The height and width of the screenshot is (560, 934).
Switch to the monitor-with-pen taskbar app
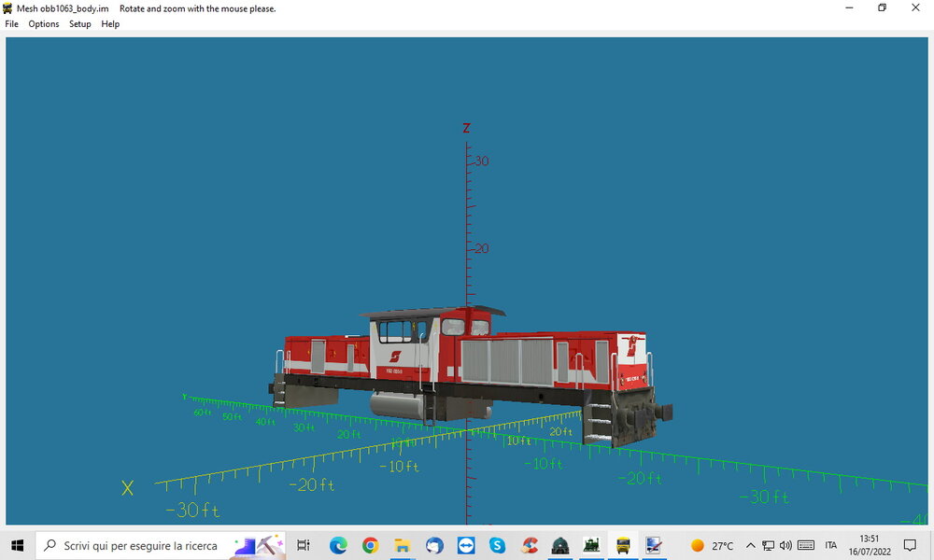tap(654, 545)
